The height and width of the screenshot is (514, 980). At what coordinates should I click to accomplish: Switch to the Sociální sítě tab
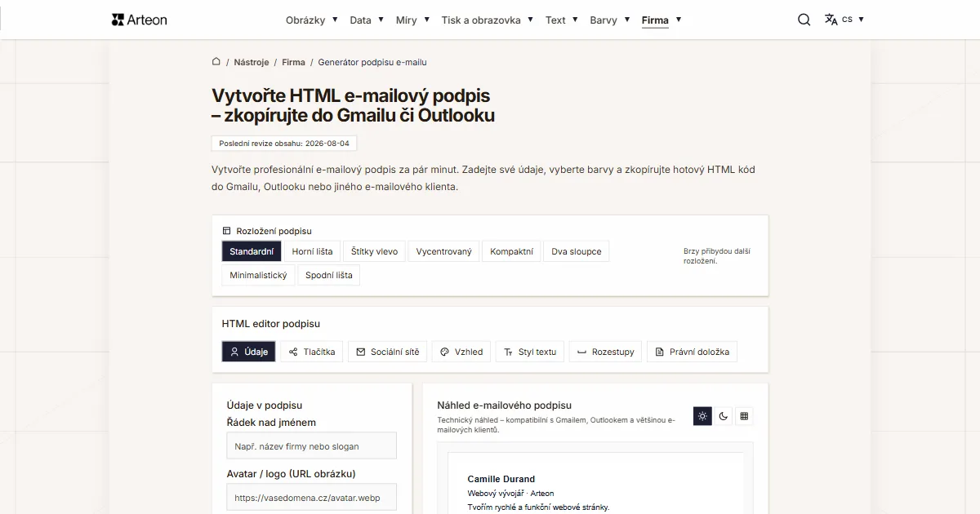click(x=387, y=352)
